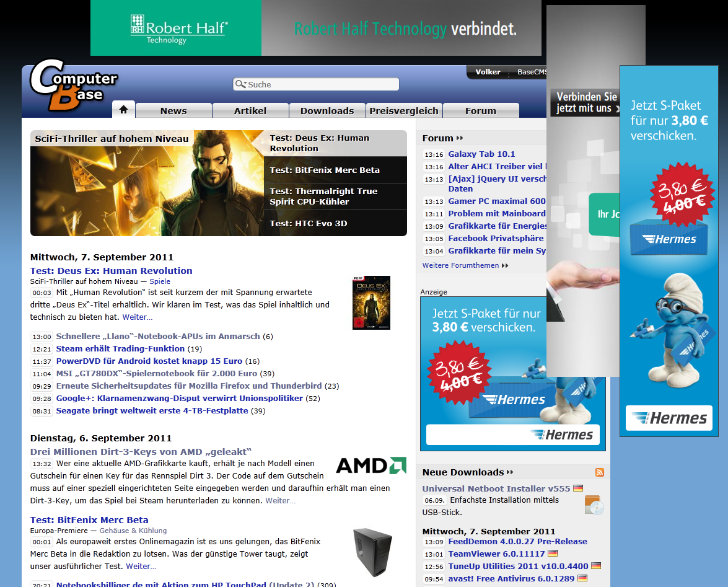Screen dimensions: 728x587
Task: Open the Deus Ex game cover thumbnail
Action: pyautogui.click(x=371, y=302)
